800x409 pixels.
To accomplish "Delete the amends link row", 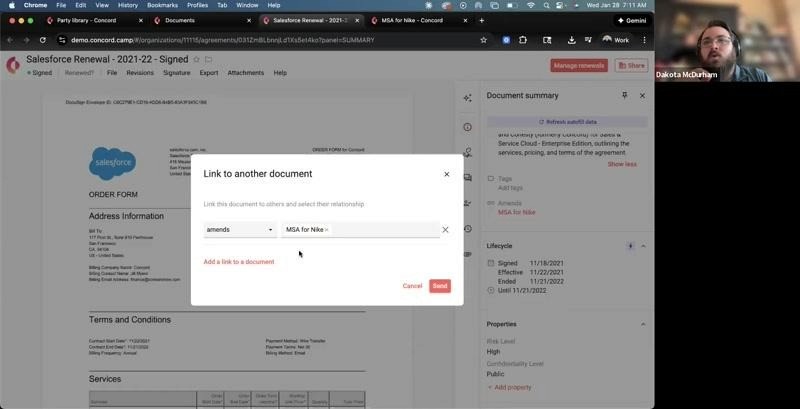I will click(x=445, y=229).
